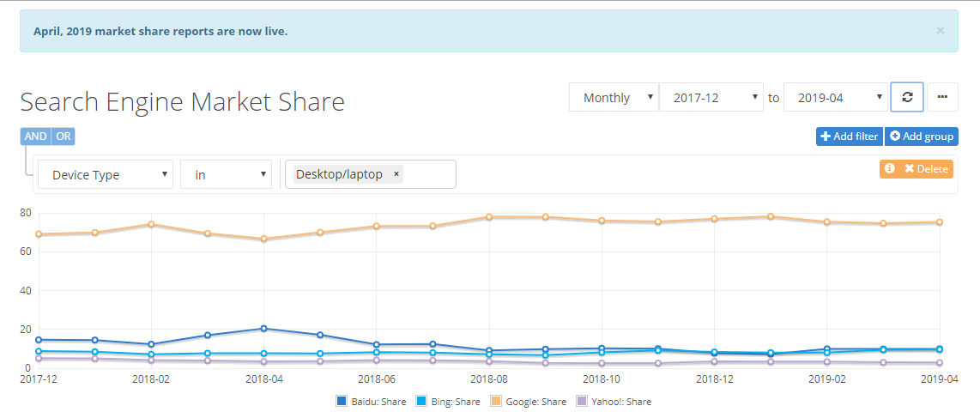Click the Baidu data point at 2018-04
The height and width of the screenshot is (418, 980).
click(x=264, y=328)
